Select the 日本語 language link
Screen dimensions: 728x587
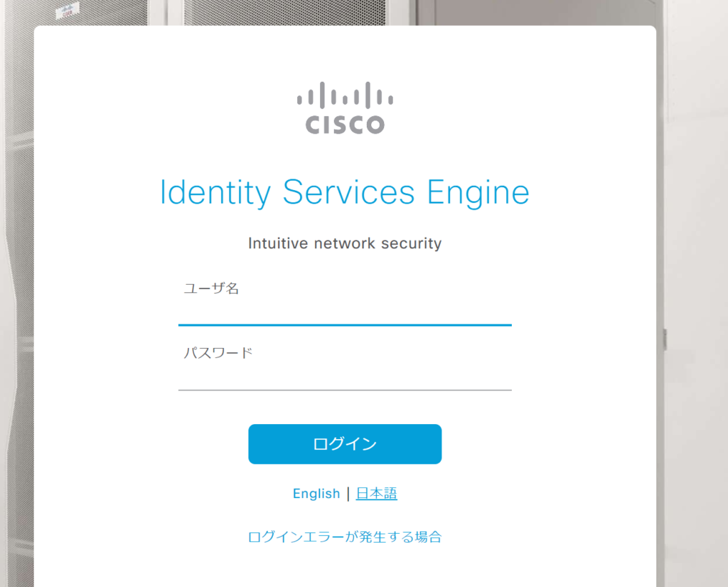tap(376, 494)
